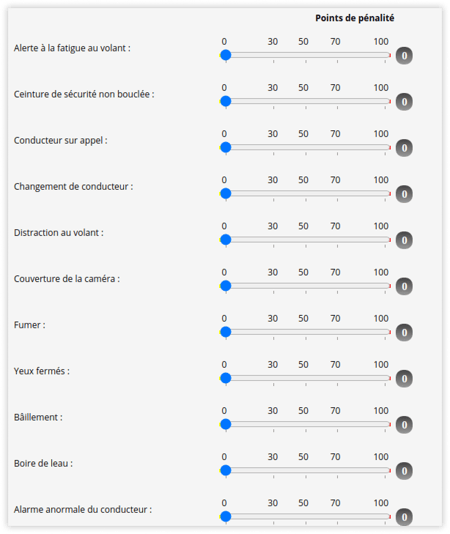Click the Fumer penalty value badge
Image resolution: width=450 pixels, height=534 pixels.
pos(404,332)
